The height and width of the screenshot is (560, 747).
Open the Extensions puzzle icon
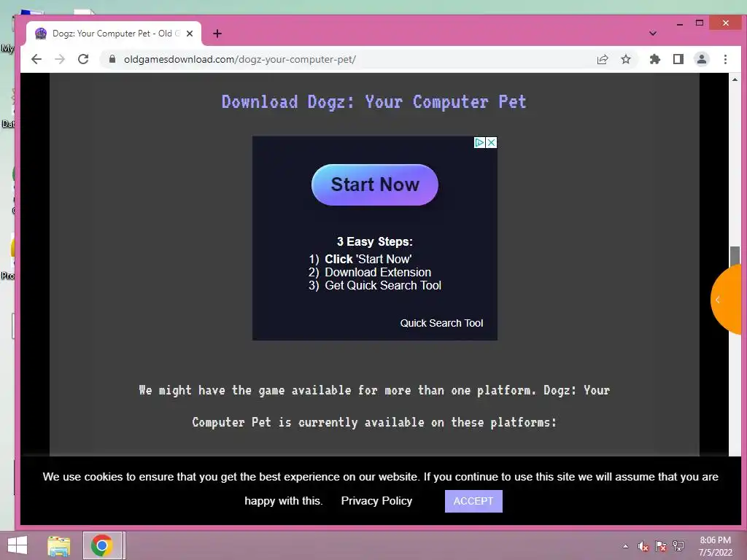[x=655, y=59]
